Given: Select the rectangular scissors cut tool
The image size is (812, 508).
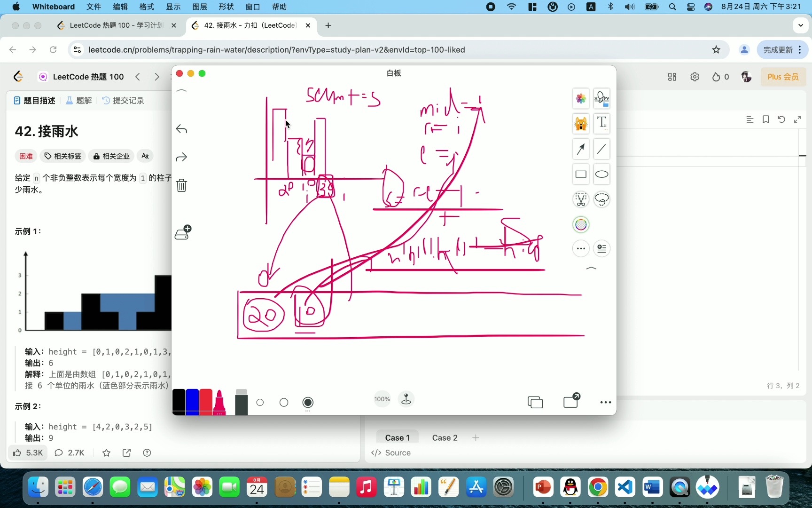Looking at the screenshot, I should pos(581,199).
